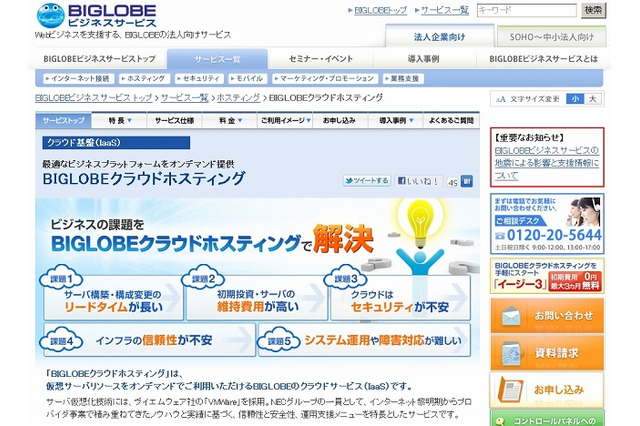640x426 pixels.
Task: Click the セキュリティ category link
Action: pos(199,78)
